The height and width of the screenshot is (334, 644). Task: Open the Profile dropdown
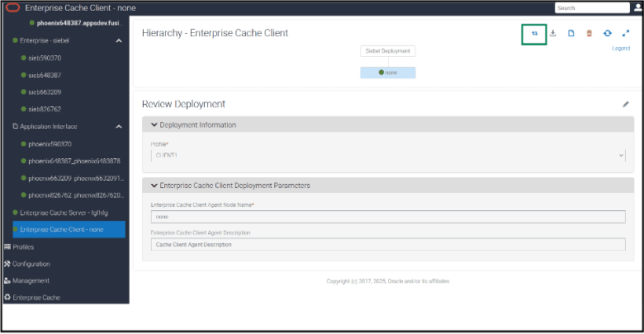pyautogui.click(x=388, y=156)
